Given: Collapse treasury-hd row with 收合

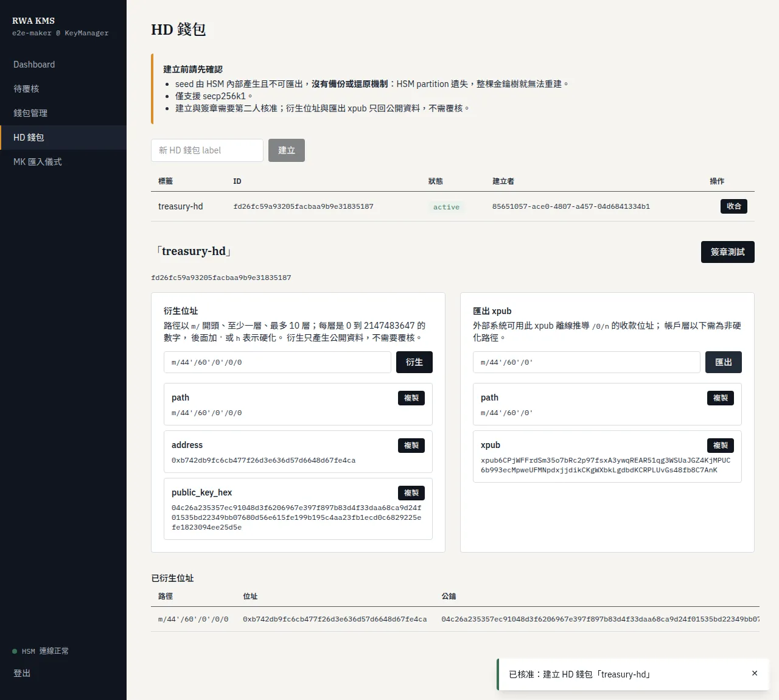Looking at the screenshot, I should (x=734, y=206).
